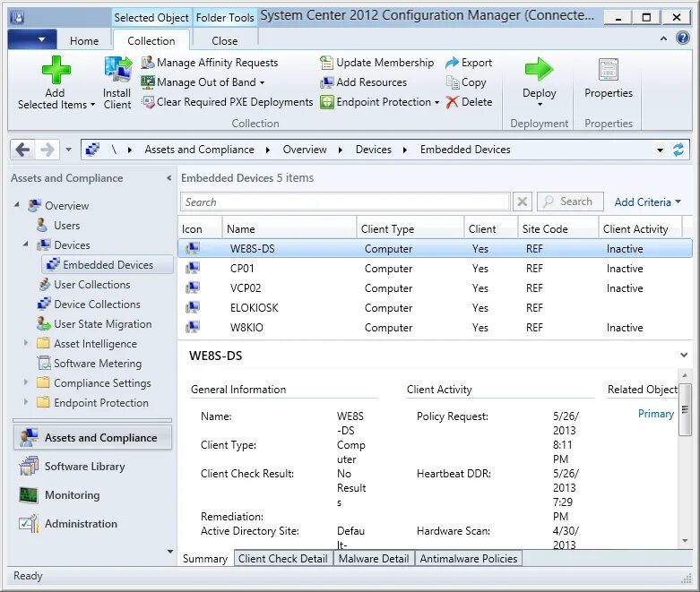Click the Install Client icon
The height and width of the screenshot is (592, 700).
tap(117, 70)
